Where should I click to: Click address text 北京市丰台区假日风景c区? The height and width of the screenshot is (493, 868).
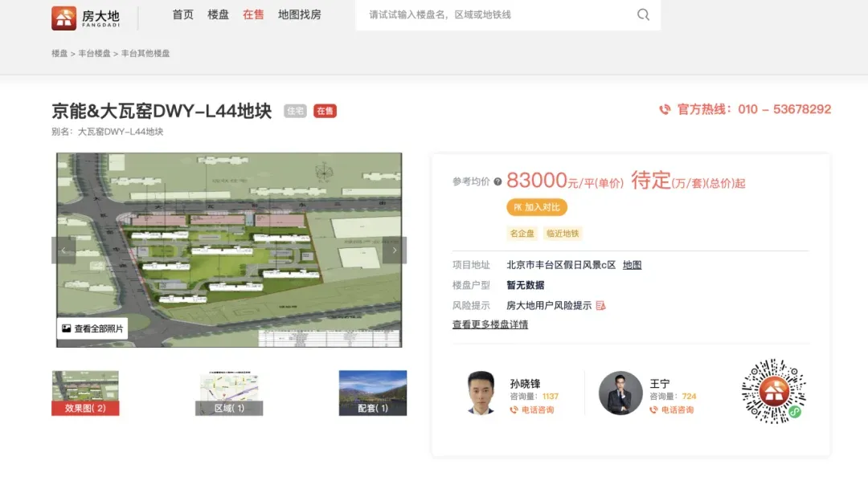click(x=561, y=265)
